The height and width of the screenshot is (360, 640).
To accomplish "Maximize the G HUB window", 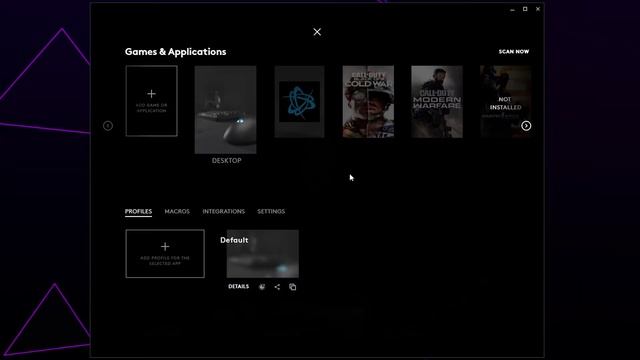I will pyautogui.click(x=525, y=9).
